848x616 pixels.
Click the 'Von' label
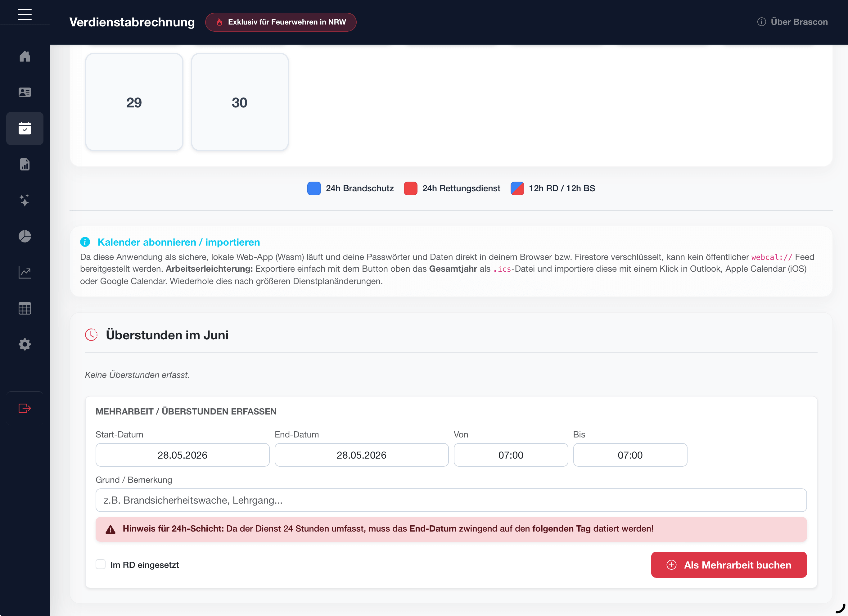coord(461,434)
